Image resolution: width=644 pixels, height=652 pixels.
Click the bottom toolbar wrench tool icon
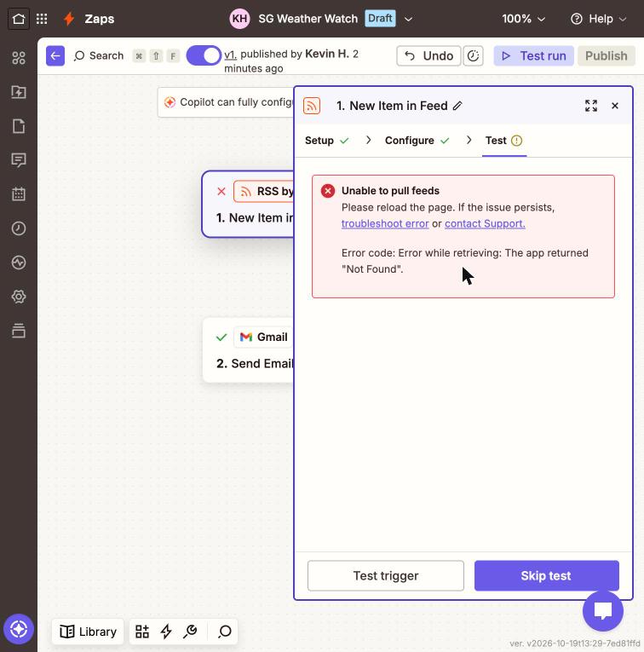point(190,632)
